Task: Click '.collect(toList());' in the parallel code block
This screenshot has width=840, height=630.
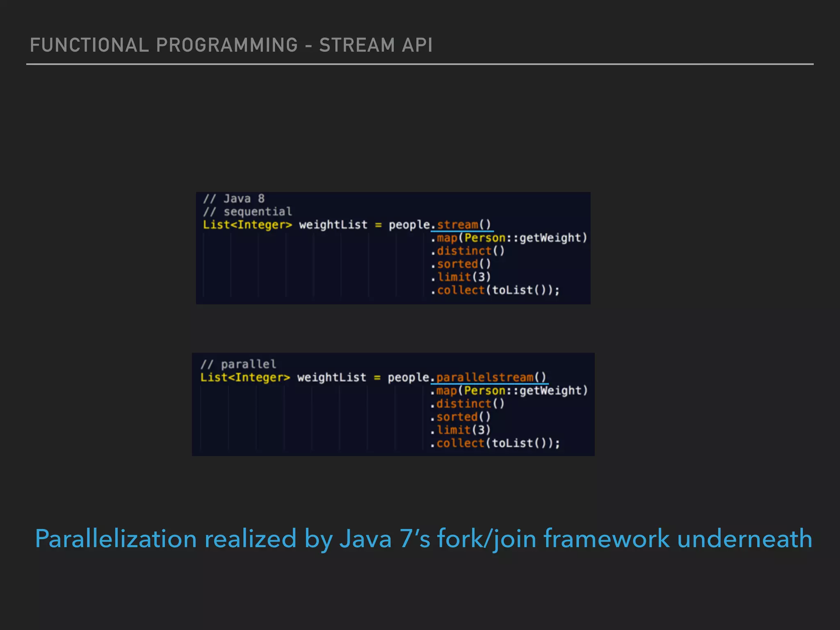Action: click(x=495, y=443)
